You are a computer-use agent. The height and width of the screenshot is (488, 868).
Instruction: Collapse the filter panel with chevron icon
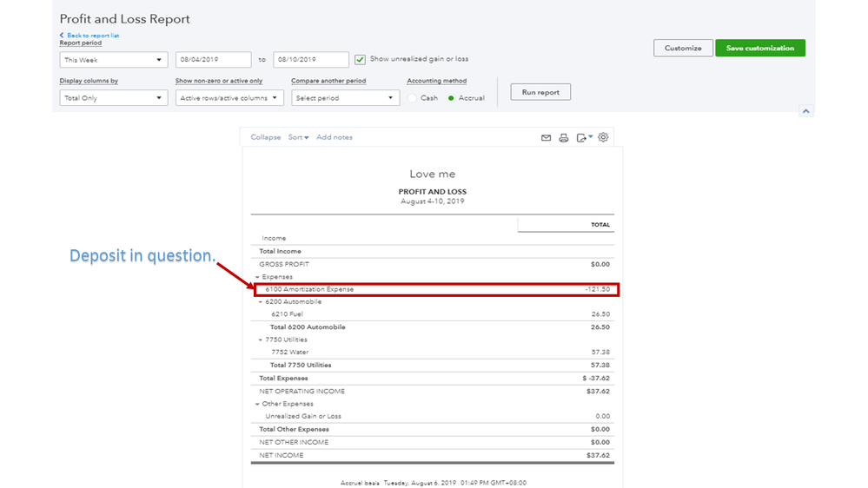pyautogui.click(x=805, y=111)
